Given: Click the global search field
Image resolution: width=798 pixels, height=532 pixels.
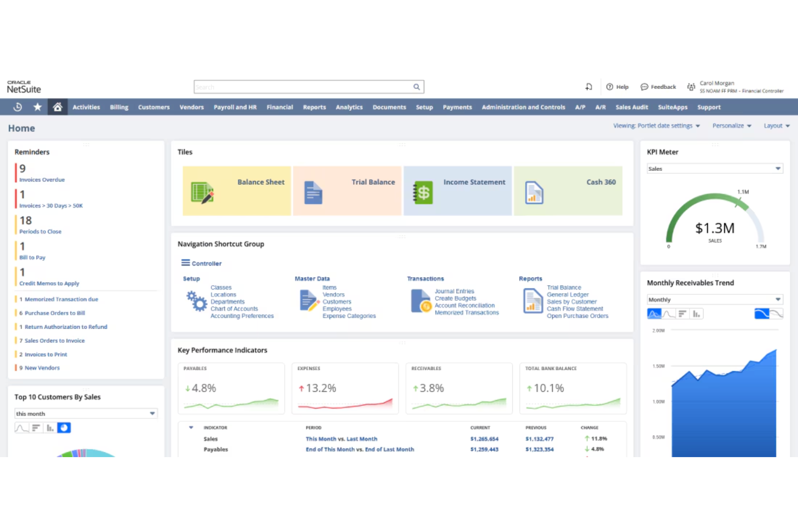Looking at the screenshot, I should 308,86.
